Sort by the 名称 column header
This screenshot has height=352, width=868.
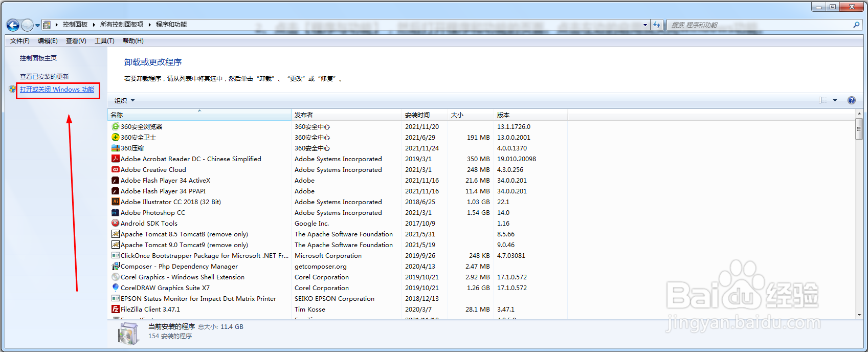coord(199,115)
